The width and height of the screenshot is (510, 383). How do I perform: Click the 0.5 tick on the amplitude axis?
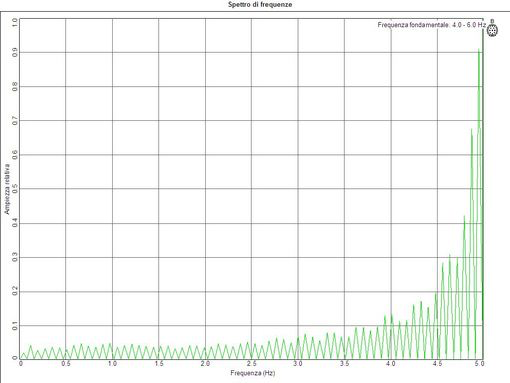click(15, 189)
